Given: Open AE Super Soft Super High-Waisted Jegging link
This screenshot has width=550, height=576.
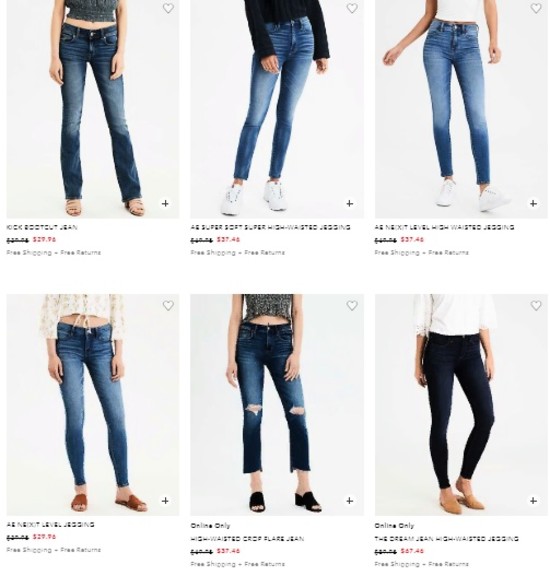Looking at the screenshot, I should pos(270,227).
